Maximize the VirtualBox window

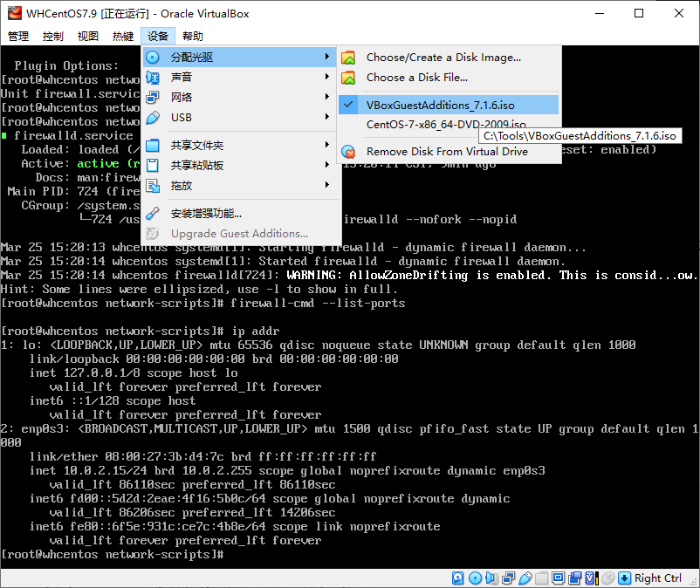pyautogui.click(x=639, y=13)
